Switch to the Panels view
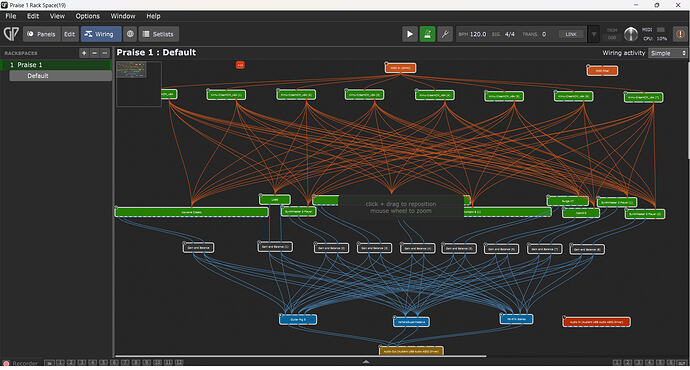690x370 pixels. coord(41,34)
